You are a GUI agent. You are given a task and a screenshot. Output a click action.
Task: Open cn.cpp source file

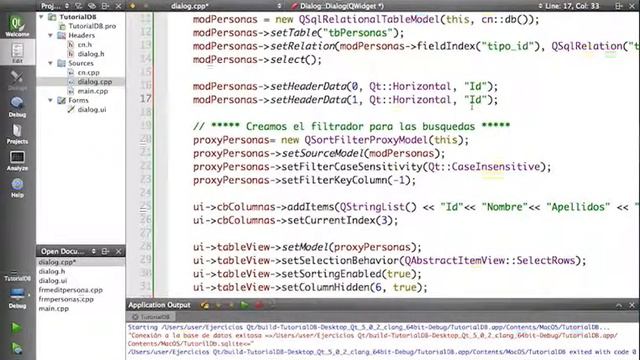click(x=88, y=72)
